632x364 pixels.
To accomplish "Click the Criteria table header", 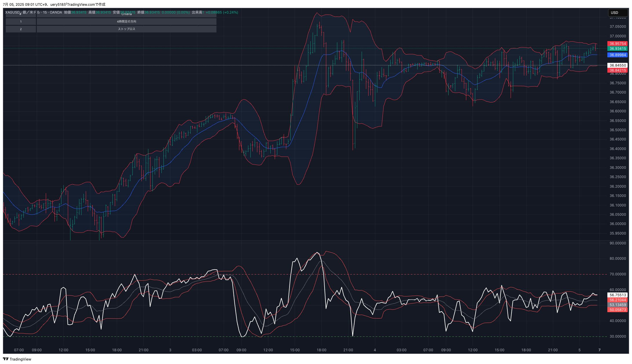I will pyautogui.click(x=126, y=14).
